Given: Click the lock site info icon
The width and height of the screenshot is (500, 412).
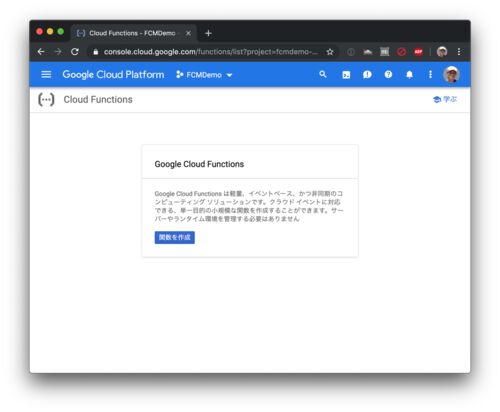Looking at the screenshot, I should [96, 52].
